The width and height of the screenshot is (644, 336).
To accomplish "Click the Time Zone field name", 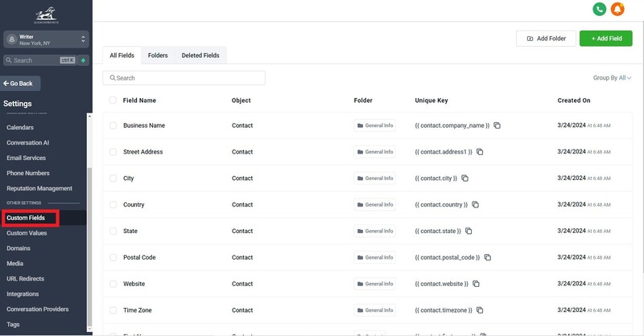I will (137, 310).
